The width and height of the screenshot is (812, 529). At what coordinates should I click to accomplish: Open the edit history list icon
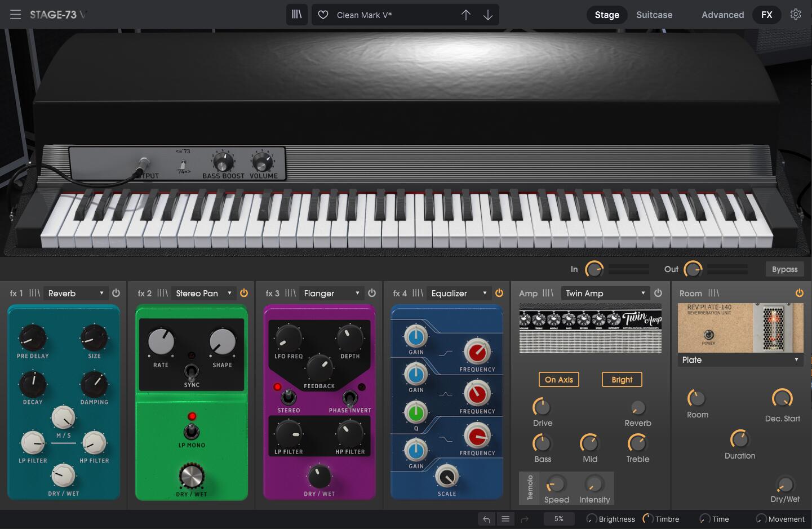pos(505,519)
